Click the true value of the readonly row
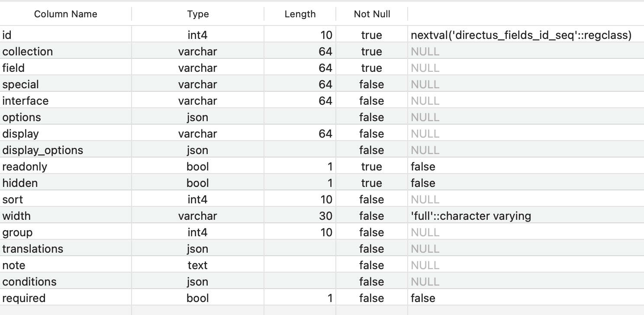 371,166
